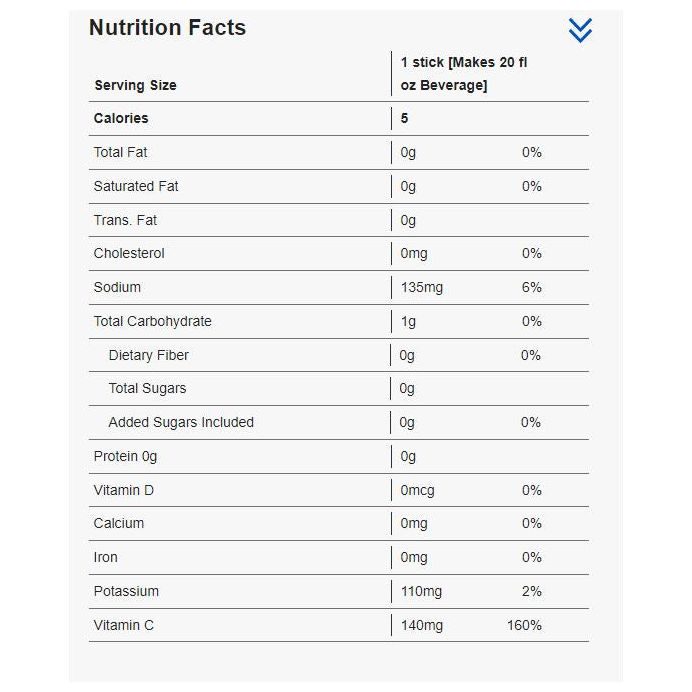Click the Nutrition Facts heading
This screenshot has height=692, width=692.
(167, 28)
